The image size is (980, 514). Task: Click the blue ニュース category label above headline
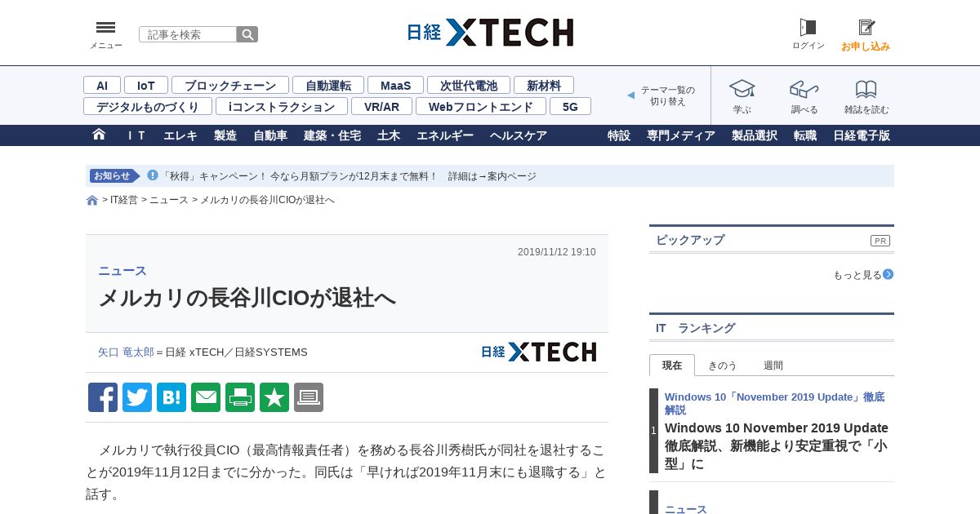pos(122,271)
